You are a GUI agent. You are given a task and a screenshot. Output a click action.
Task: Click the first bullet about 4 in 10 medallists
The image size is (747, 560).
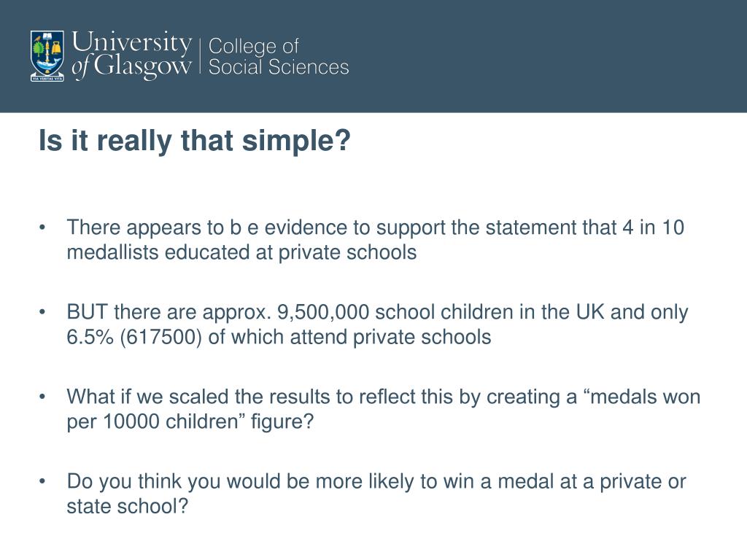click(376, 239)
